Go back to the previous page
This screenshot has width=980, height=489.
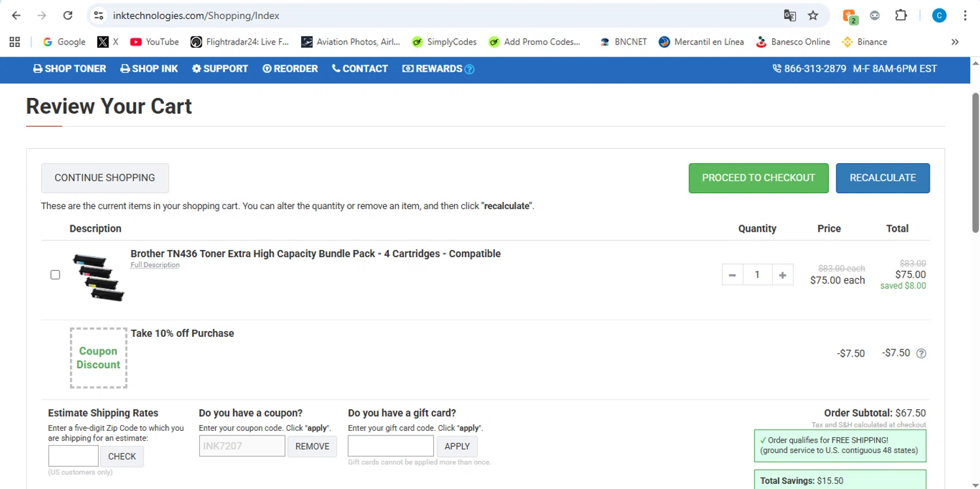coord(16,15)
